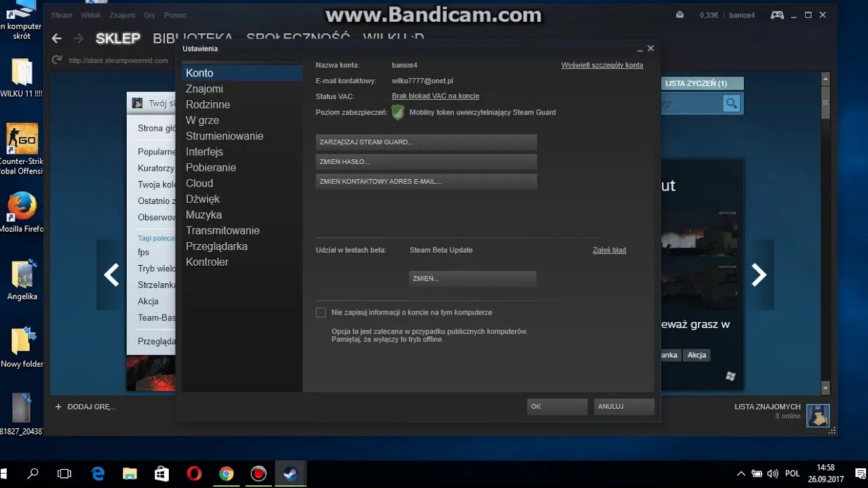868x488 pixels.
Task: Click banios4 account name in header
Action: click(742, 15)
